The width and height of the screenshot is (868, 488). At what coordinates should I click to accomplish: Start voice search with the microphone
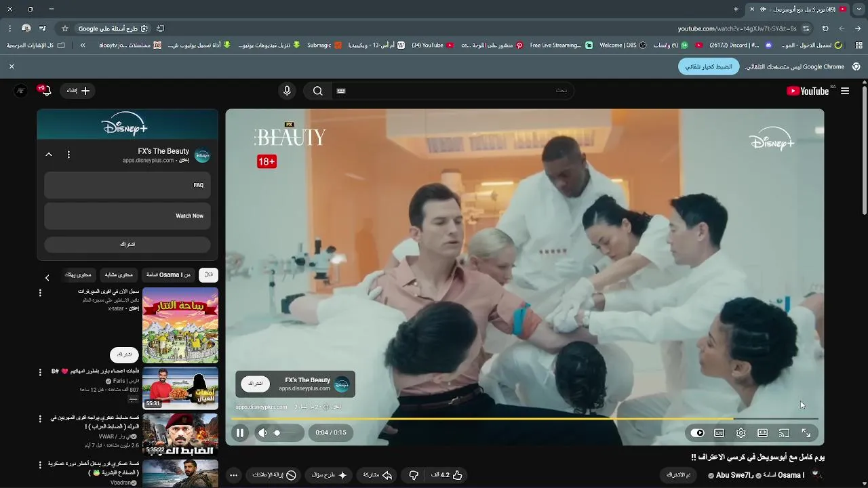(x=287, y=91)
